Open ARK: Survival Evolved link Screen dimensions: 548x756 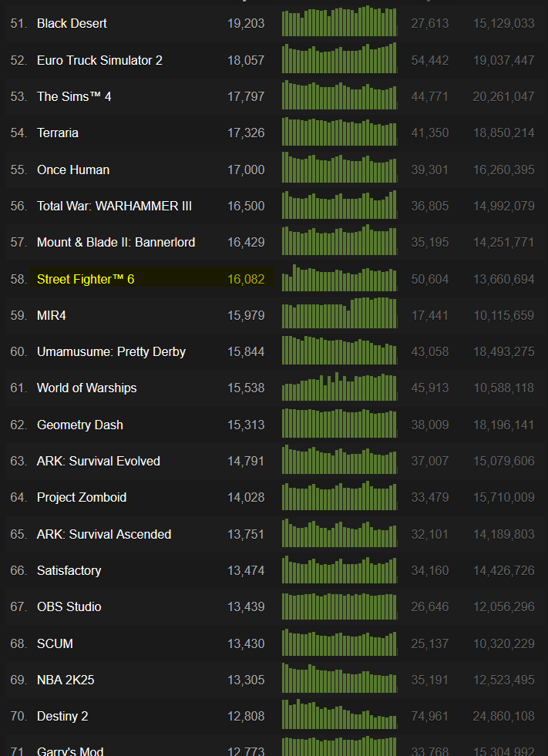(99, 461)
